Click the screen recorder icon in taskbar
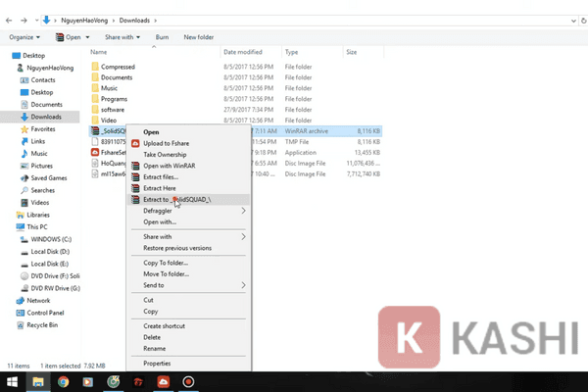This screenshot has height=392, width=588. tap(188, 382)
